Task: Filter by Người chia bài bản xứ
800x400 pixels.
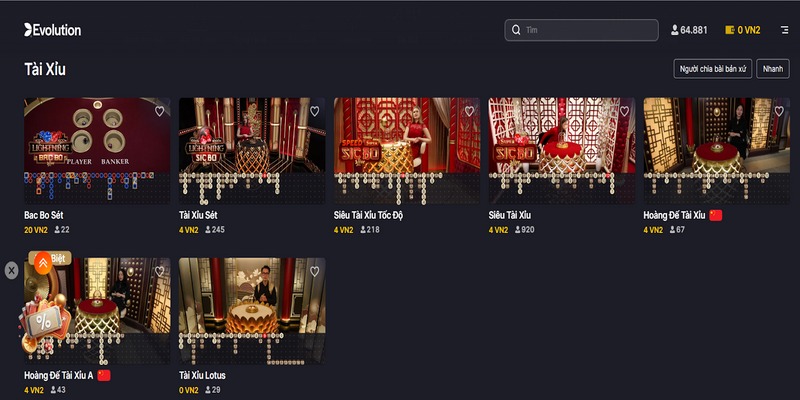Action: [713, 69]
